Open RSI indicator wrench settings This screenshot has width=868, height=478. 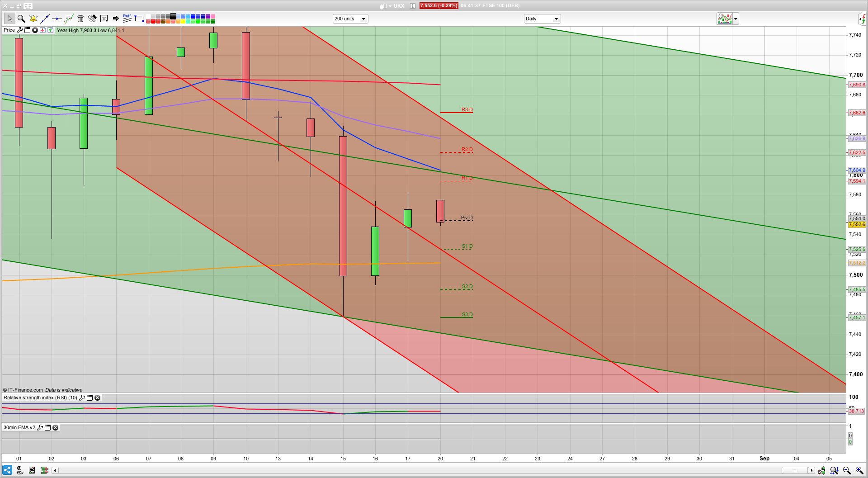pyautogui.click(x=82, y=398)
